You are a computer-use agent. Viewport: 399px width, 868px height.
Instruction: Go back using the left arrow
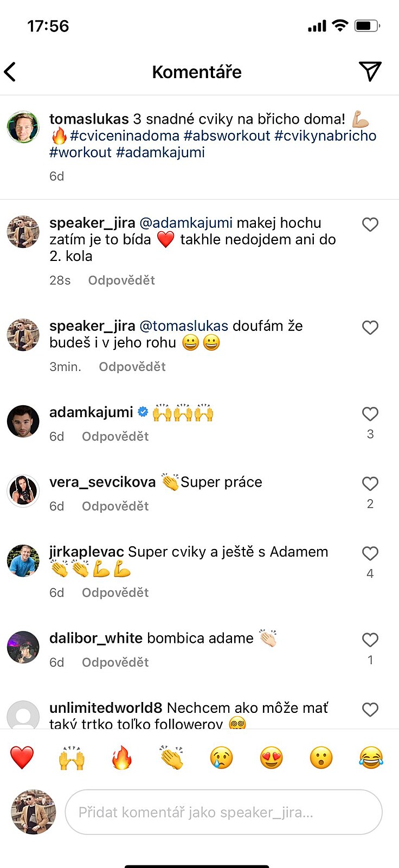click(11, 72)
